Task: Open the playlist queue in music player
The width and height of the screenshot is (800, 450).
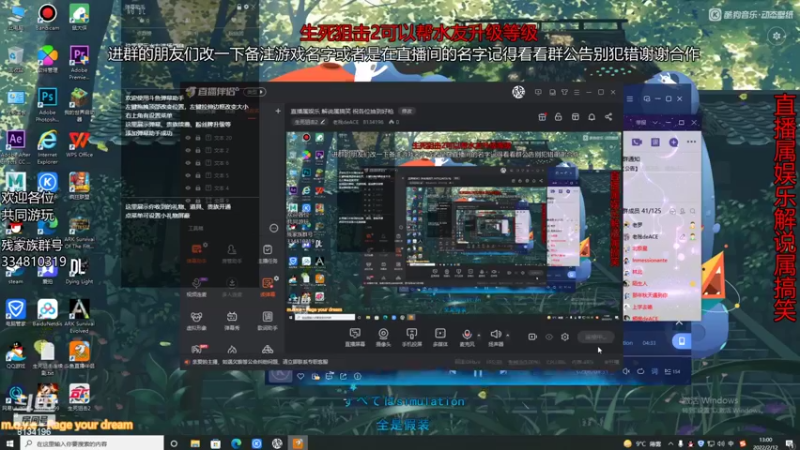Action: click(x=672, y=372)
